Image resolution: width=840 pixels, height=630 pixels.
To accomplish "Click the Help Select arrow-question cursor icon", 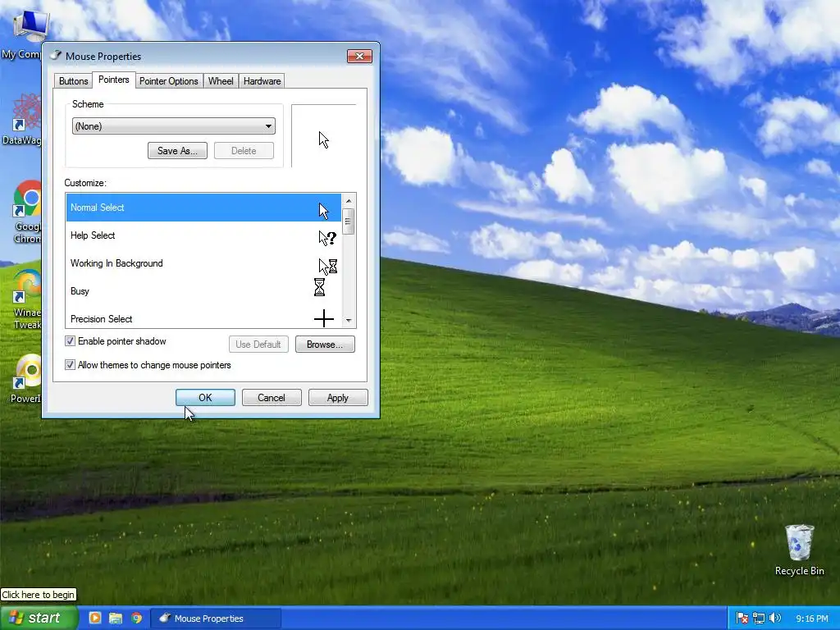I will coord(327,238).
